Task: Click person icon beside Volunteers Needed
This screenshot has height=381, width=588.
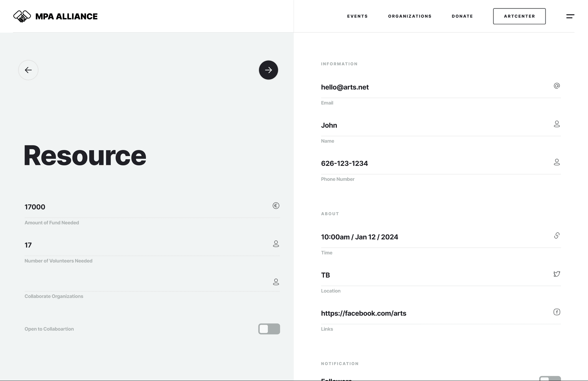Action: pos(276,244)
